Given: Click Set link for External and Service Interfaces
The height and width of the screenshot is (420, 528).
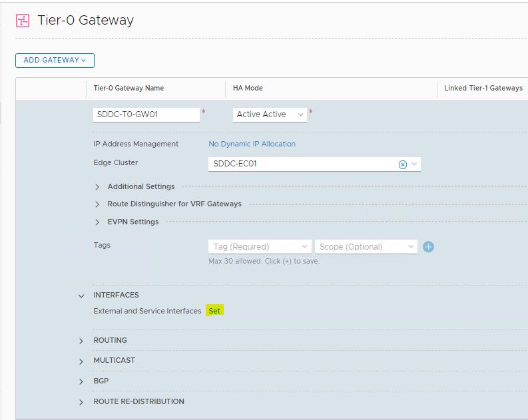Looking at the screenshot, I should (214, 311).
